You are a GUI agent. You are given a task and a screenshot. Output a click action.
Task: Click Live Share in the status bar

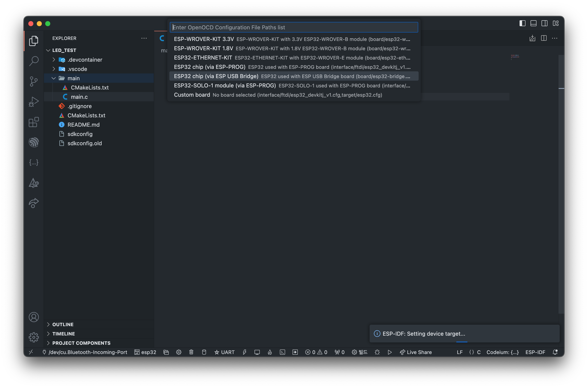[416, 352]
